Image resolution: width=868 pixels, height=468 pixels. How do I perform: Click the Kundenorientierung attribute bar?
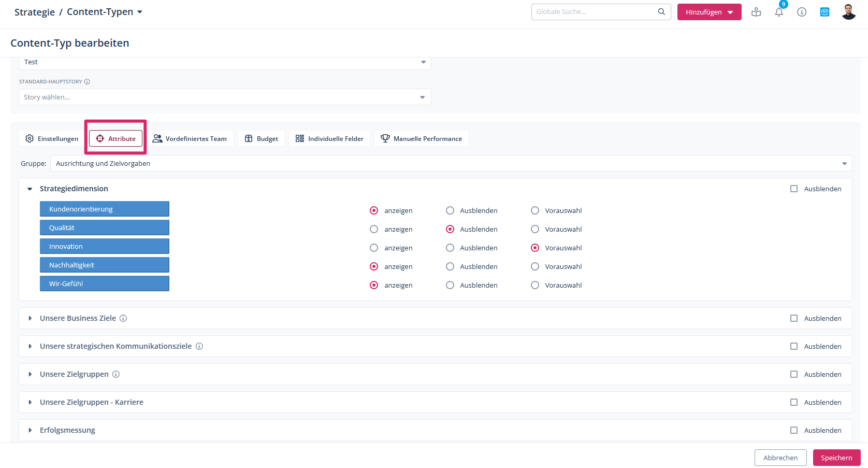(105, 209)
